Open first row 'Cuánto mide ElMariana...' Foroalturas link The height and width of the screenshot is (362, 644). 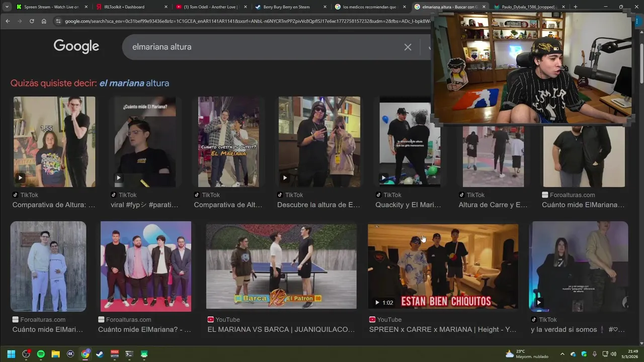coord(583,205)
